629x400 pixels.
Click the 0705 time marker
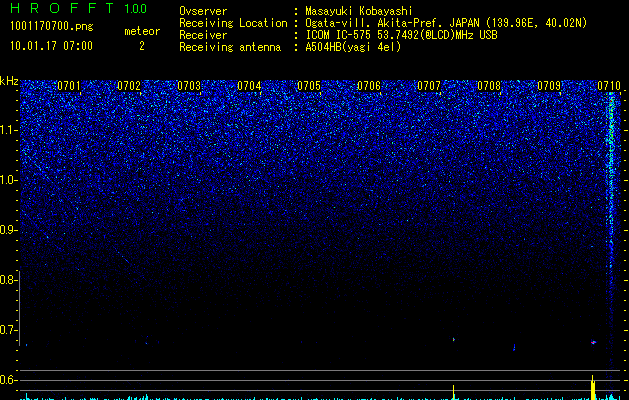pyautogui.click(x=309, y=86)
